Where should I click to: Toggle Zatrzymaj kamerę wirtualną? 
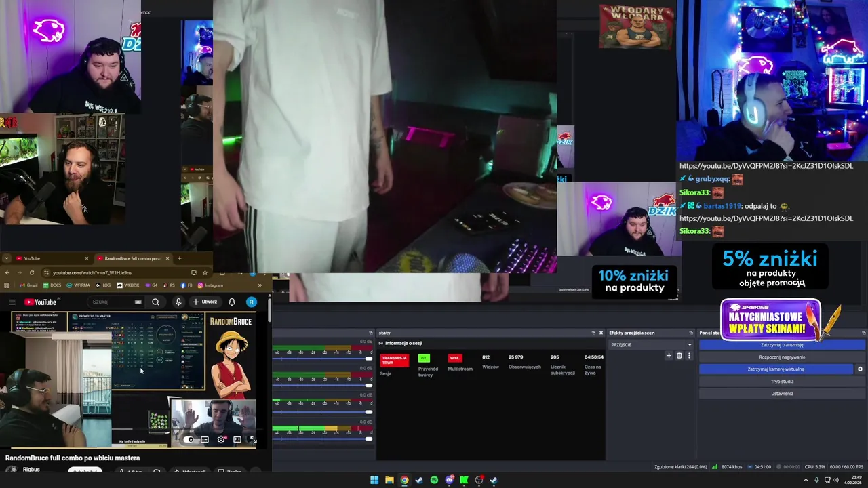[x=776, y=369]
